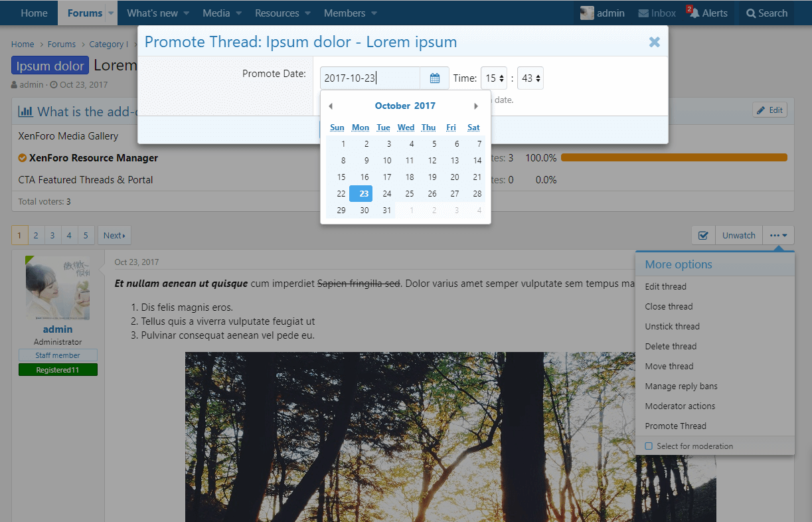Click the 2017 year in calendar header

425,106
